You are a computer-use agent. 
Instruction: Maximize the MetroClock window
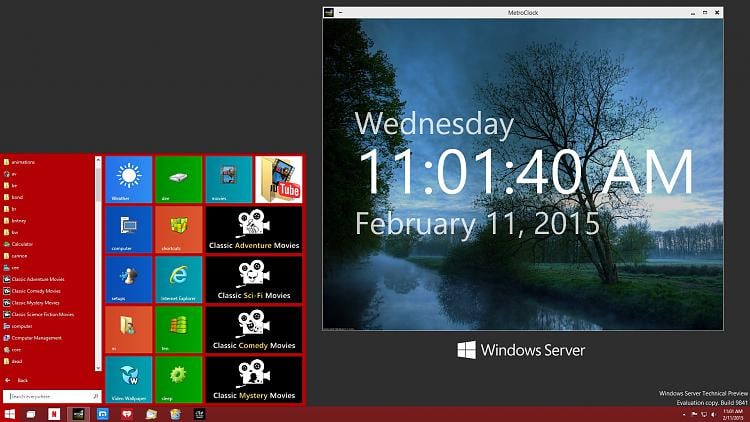pos(705,12)
